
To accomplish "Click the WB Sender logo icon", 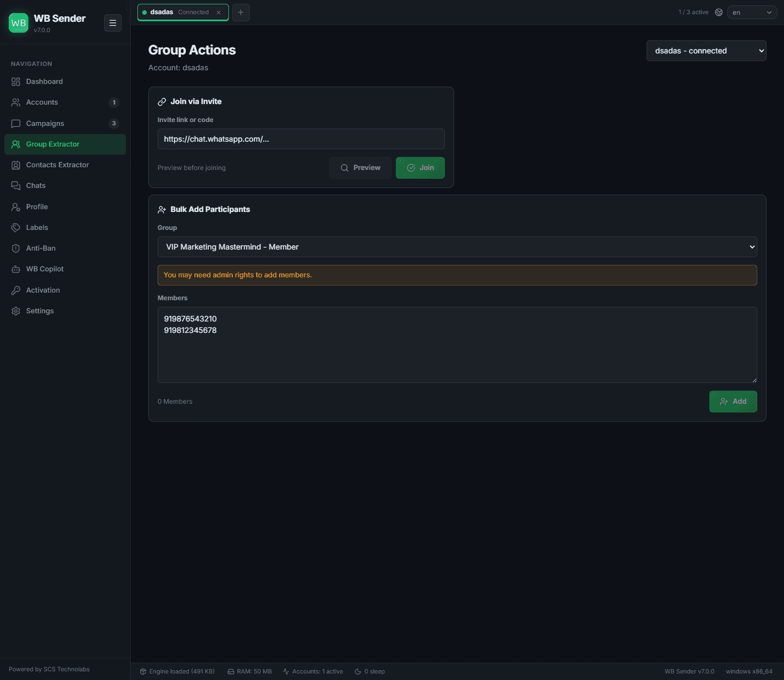I will coord(19,23).
